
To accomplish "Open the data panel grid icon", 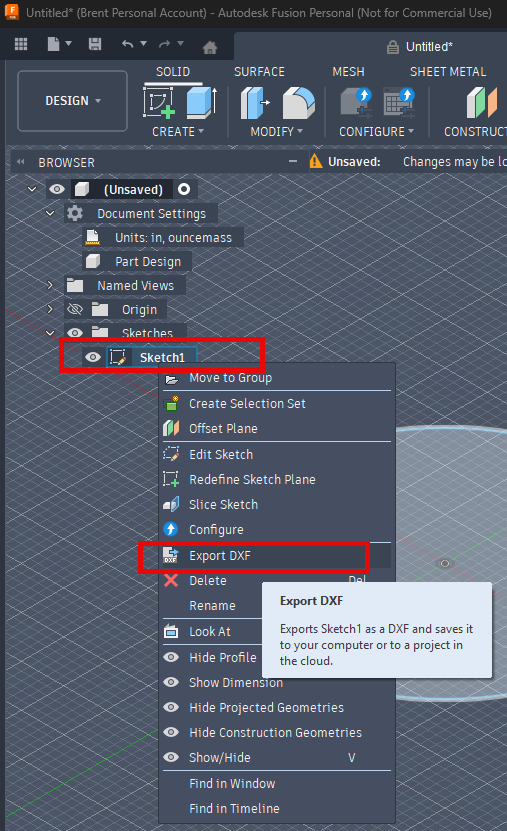I will click(21, 45).
